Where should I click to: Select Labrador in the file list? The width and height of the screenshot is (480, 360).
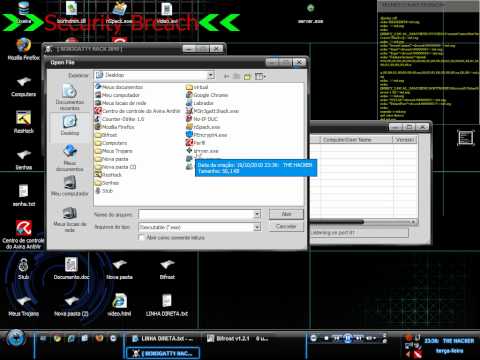click(200, 103)
